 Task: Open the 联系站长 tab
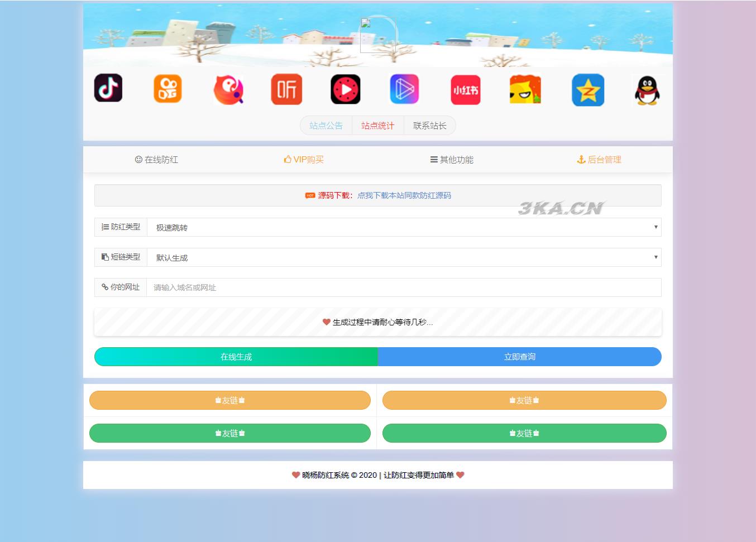(429, 125)
